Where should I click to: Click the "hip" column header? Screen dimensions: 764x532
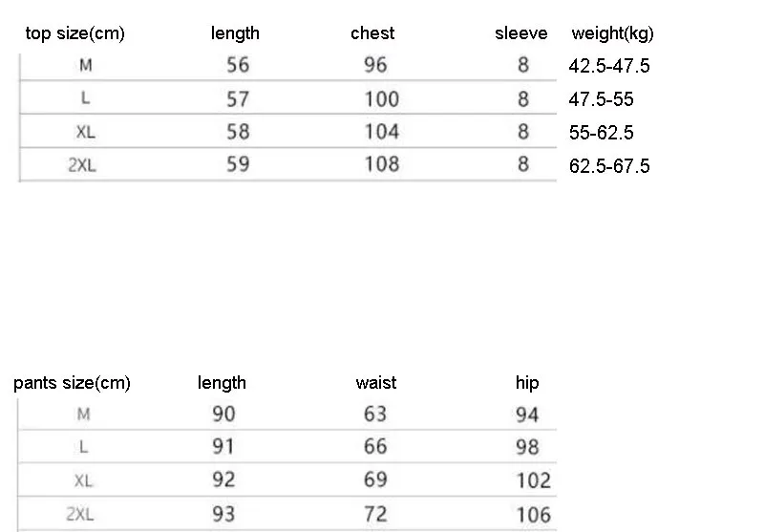527,383
